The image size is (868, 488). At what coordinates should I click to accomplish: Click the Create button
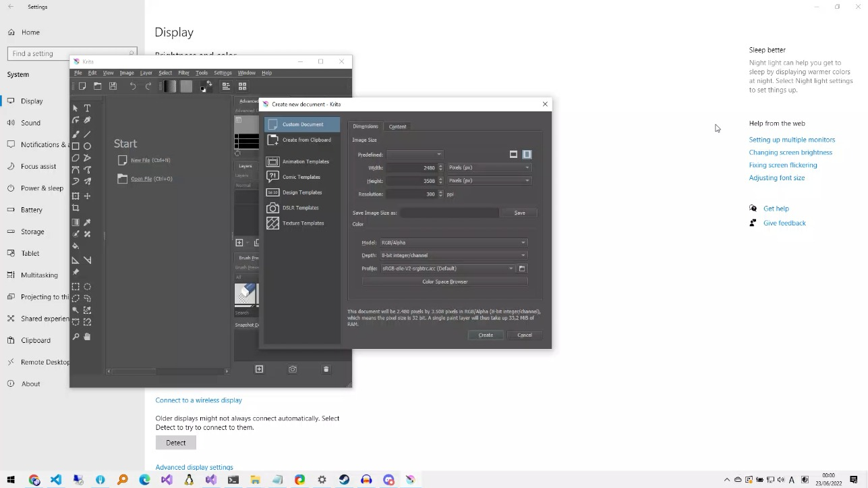click(x=486, y=335)
